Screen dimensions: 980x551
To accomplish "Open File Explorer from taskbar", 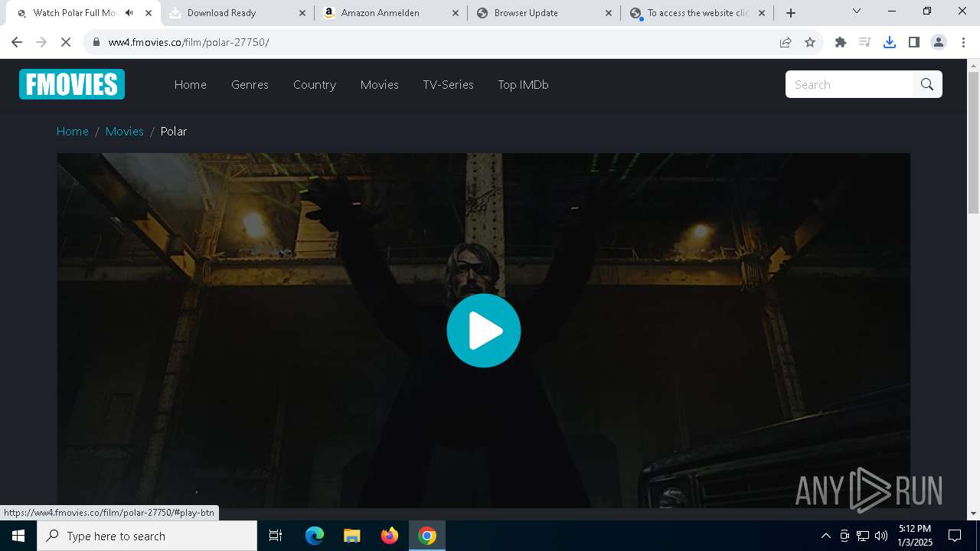I will [352, 536].
